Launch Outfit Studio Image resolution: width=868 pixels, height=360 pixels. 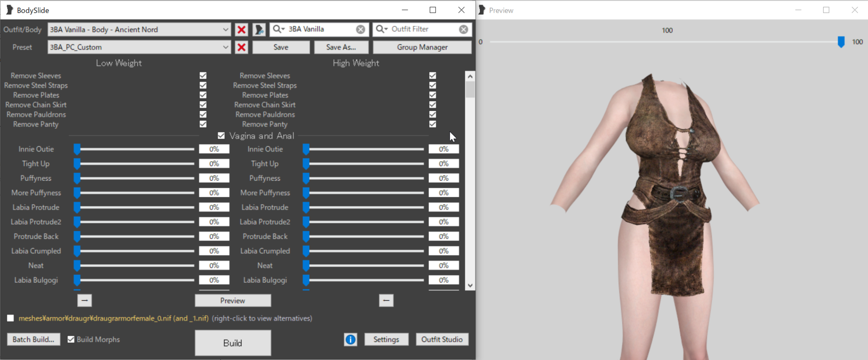(x=442, y=339)
